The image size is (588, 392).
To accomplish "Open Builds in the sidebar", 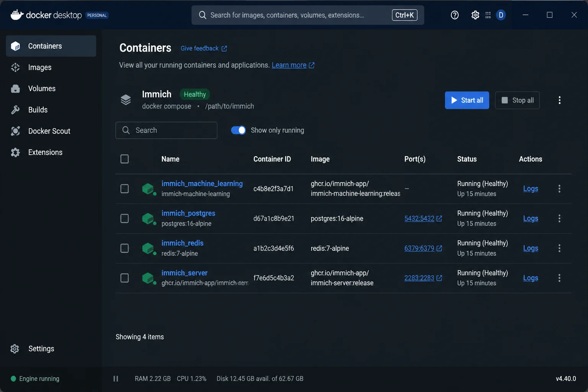I will [51, 110].
